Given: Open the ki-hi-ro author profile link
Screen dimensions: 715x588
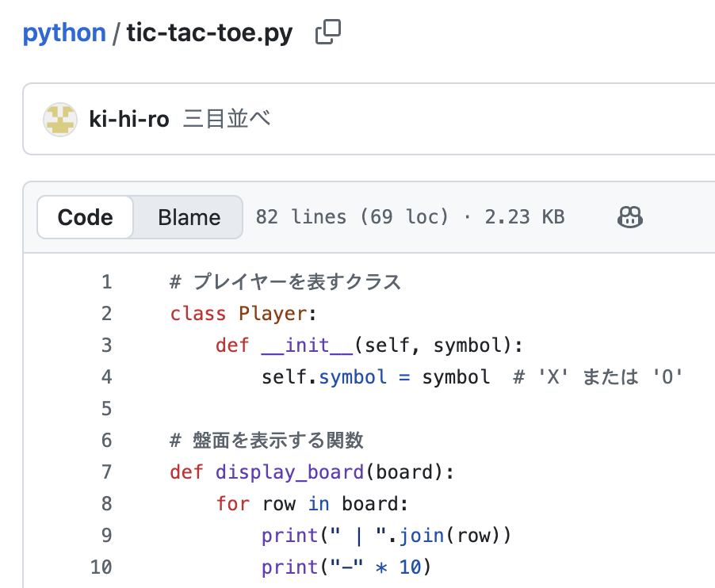Looking at the screenshot, I should pyautogui.click(x=129, y=120).
